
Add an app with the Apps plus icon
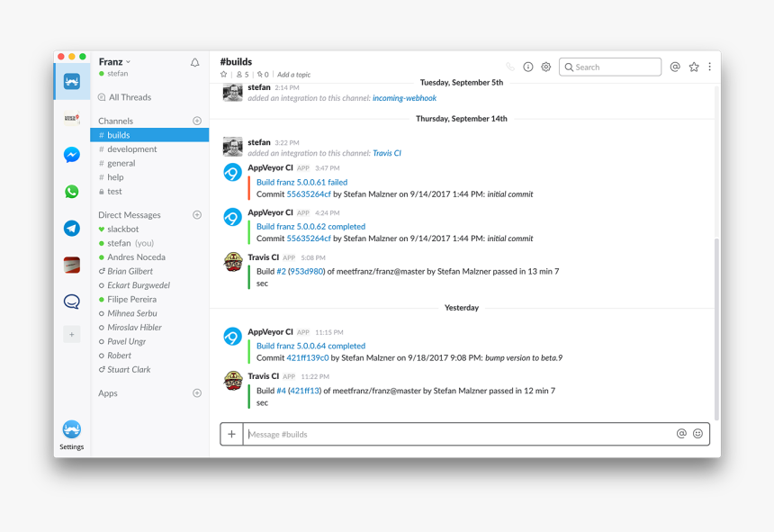[197, 393]
